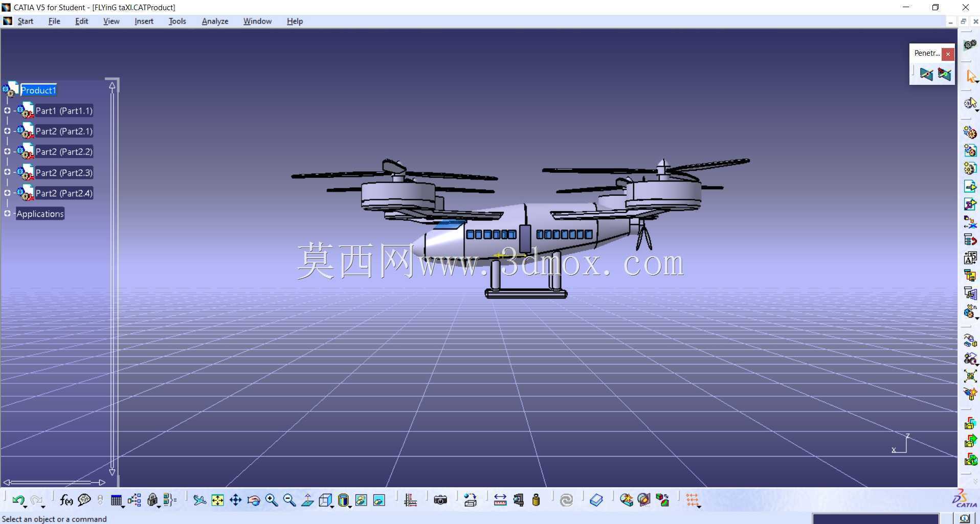This screenshot has width=980, height=524.
Task: Open the Comment speech-bubble tool
Action: [x=84, y=500]
